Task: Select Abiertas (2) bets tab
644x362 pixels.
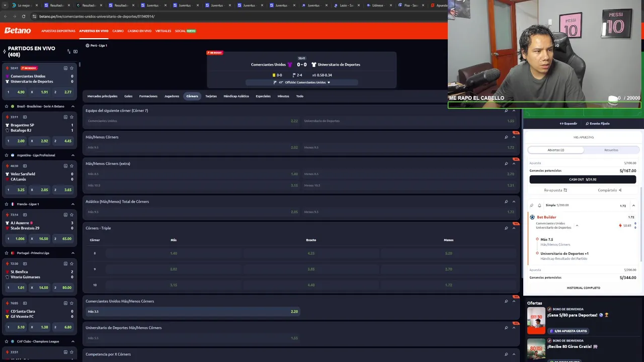Action: [555, 150]
